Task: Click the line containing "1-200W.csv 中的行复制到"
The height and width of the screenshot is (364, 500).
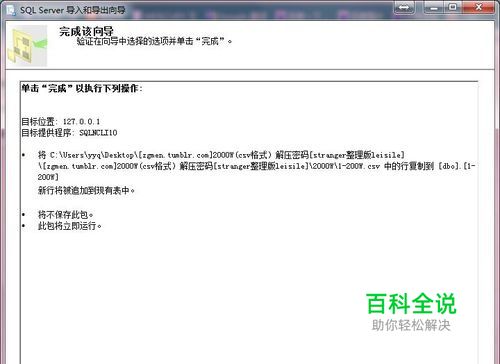Action: click(257, 166)
